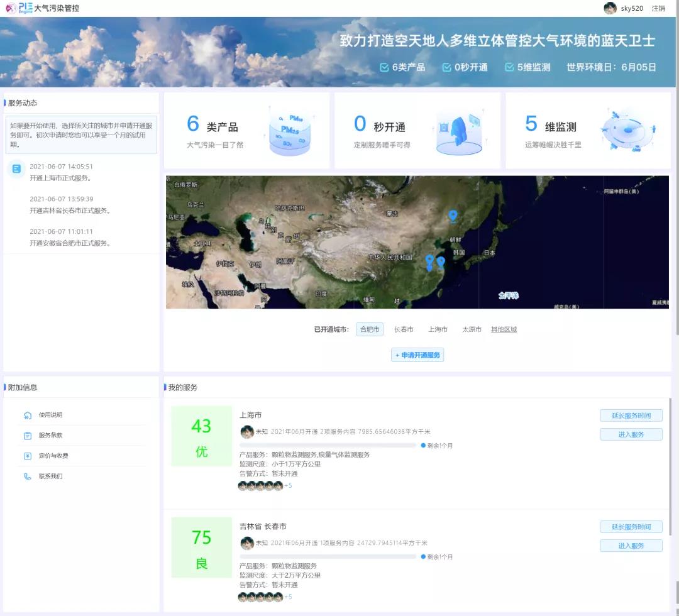Select the 合肥市 city toggle

(370, 329)
